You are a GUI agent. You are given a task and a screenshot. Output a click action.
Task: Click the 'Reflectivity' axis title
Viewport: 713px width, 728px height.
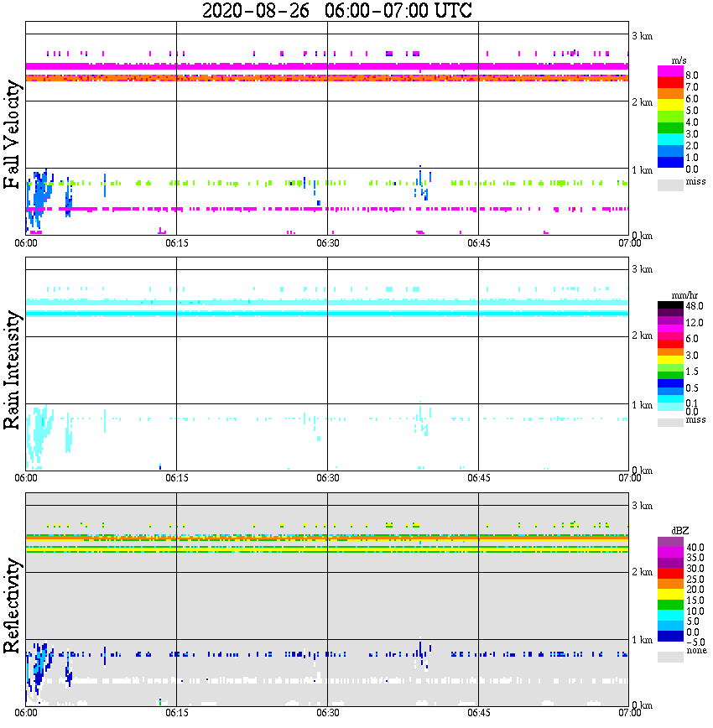tap(12, 606)
